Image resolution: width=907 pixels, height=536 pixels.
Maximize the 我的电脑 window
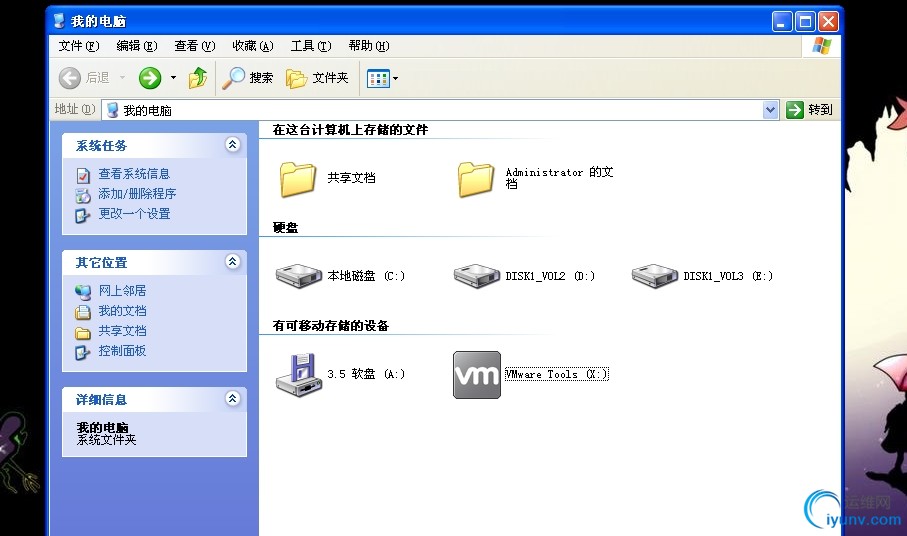pos(805,22)
